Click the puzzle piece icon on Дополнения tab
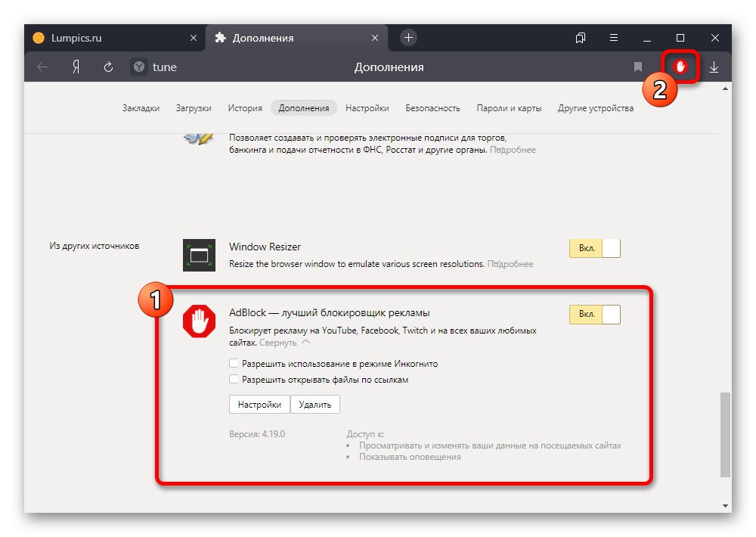Screen dimensions: 756x537 tap(220, 38)
